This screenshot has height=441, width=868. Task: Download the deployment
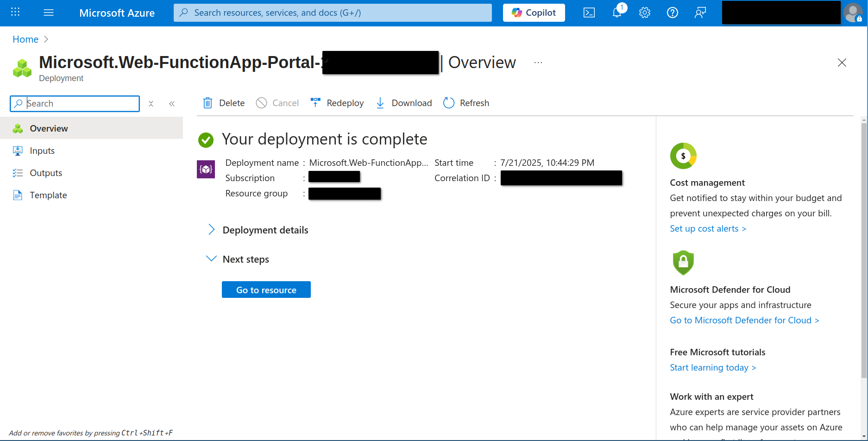point(403,103)
